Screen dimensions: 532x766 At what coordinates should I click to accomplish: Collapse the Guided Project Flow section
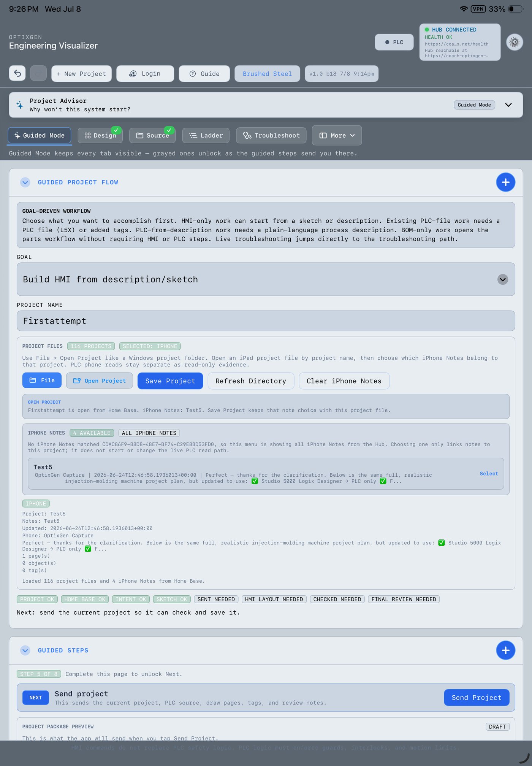(x=25, y=182)
